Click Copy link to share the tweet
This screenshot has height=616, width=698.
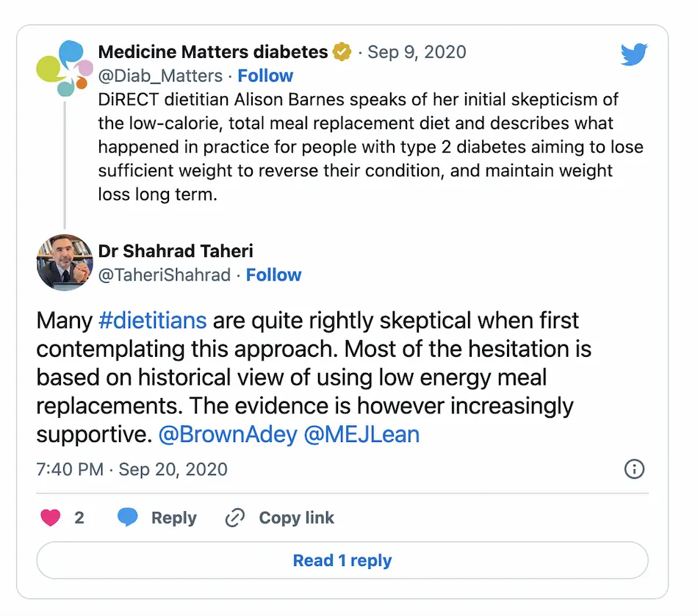coord(296,518)
